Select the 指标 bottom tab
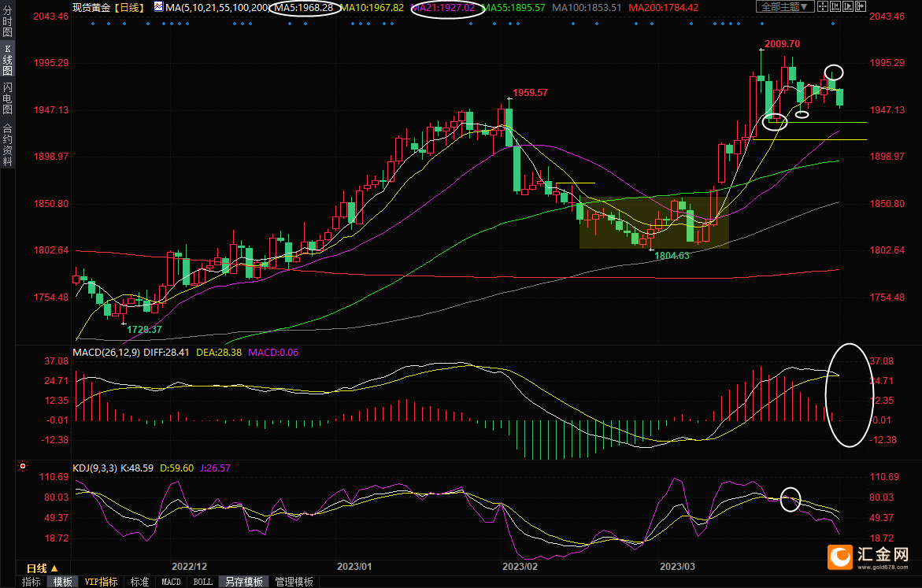Image resolution: width=922 pixels, height=588 pixels. pos(31,582)
